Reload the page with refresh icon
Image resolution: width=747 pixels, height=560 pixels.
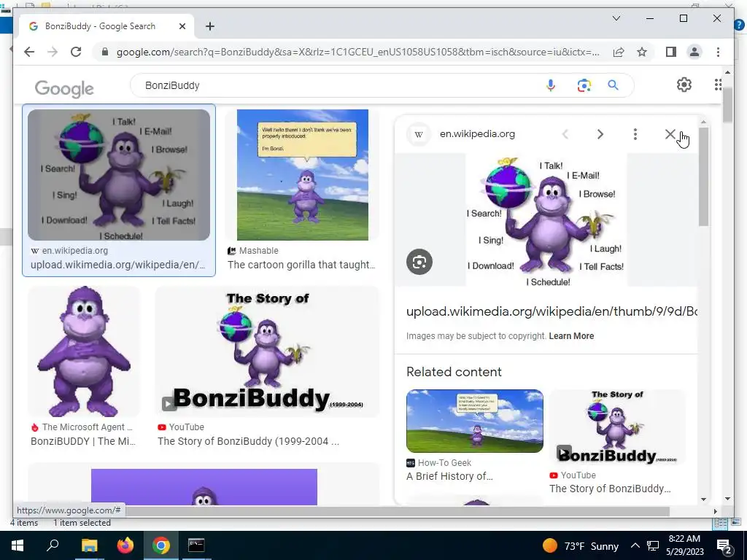(76, 52)
